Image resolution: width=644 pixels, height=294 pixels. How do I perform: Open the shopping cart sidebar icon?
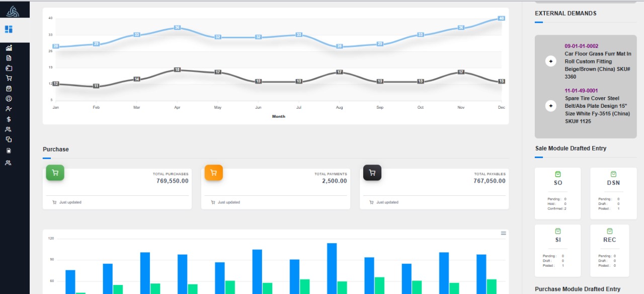point(9,78)
